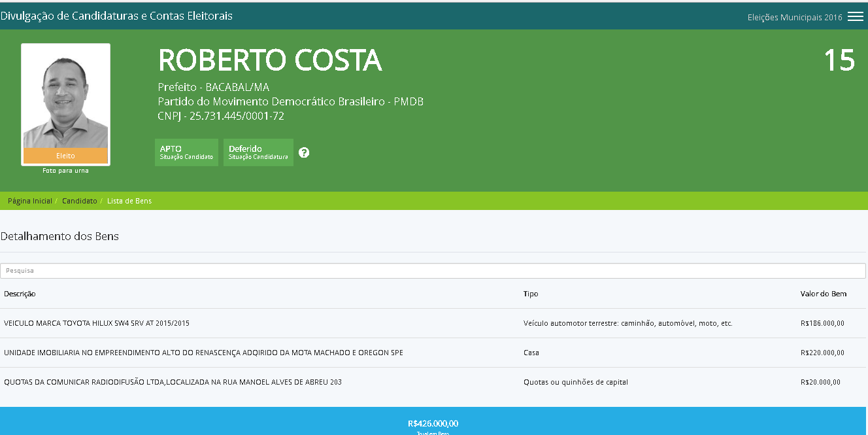Sort by the Valor do Bem header
The width and height of the screenshot is (868, 435).
[x=823, y=294]
